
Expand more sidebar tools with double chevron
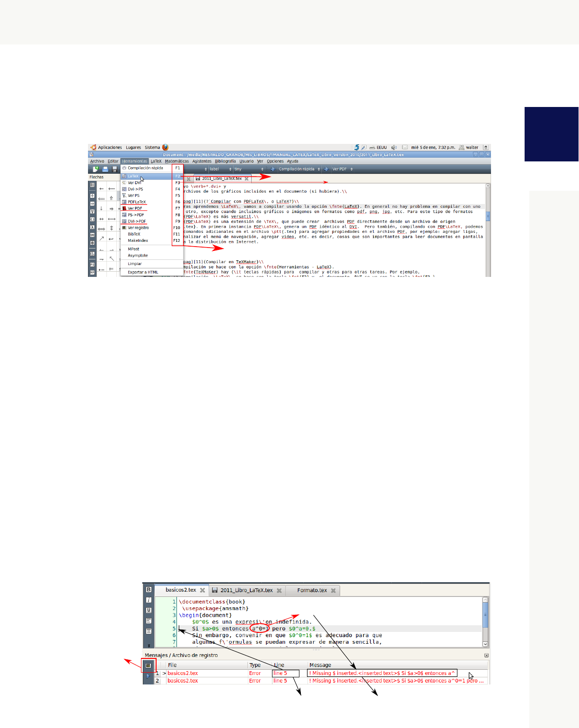149,645
